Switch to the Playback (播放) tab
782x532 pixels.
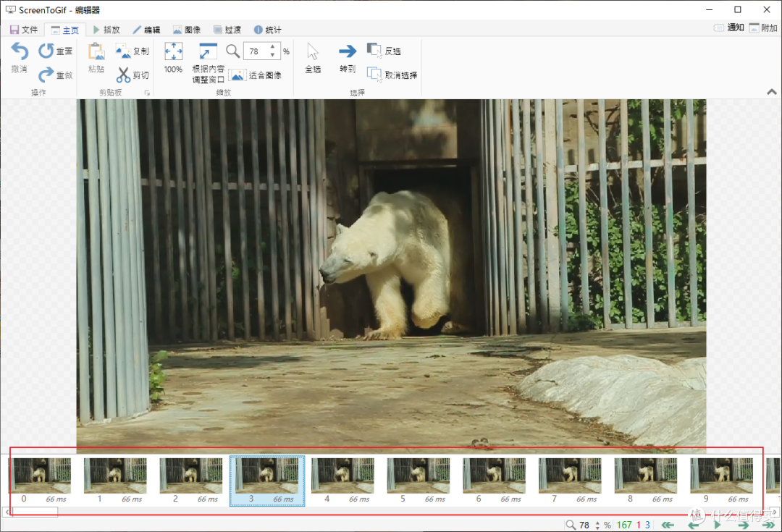tap(106, 30)
